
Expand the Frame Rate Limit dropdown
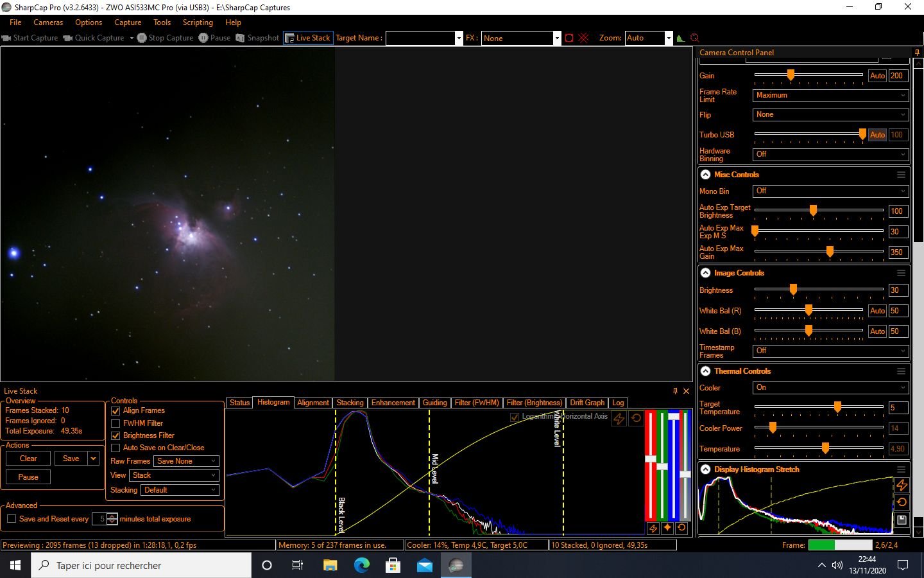pos(830,95)
